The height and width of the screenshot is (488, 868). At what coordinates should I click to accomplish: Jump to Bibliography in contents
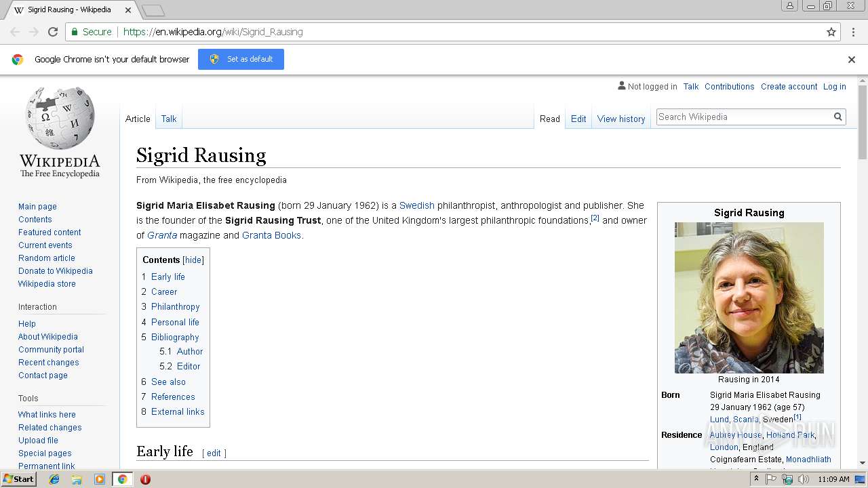point(175,337)
